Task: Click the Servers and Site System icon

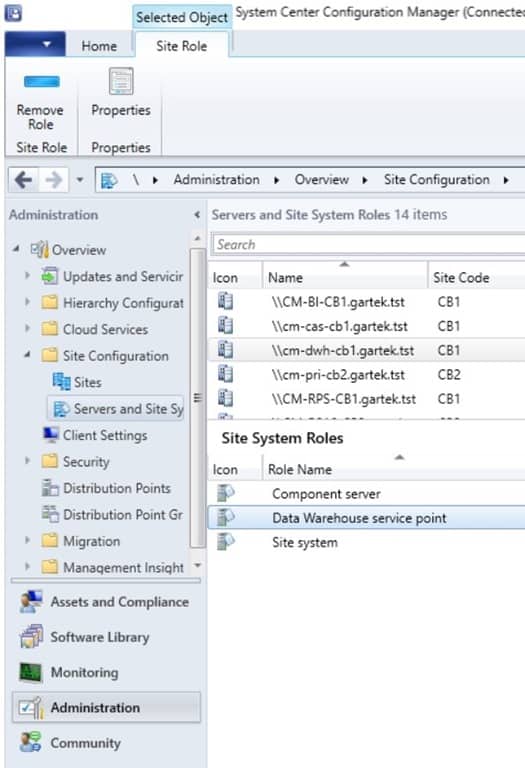Action: point(62,408)
